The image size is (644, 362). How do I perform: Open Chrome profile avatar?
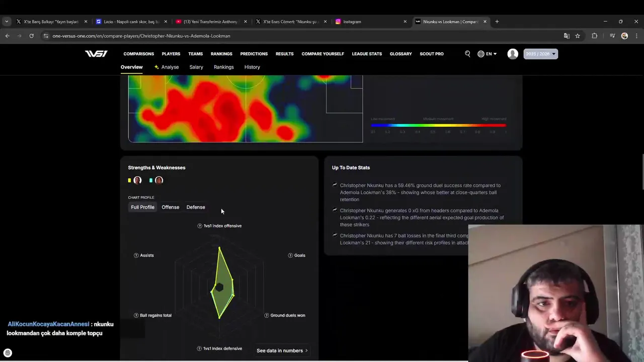[624, 36]
